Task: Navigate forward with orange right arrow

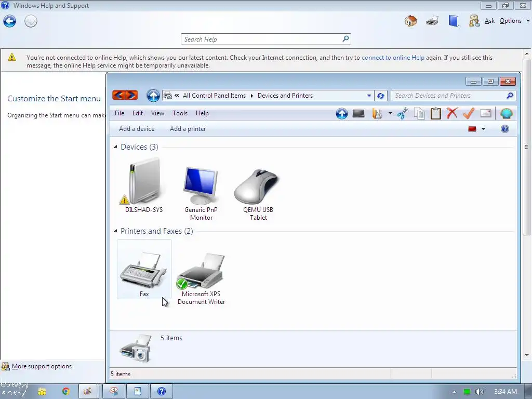Action: pos(131,95)
